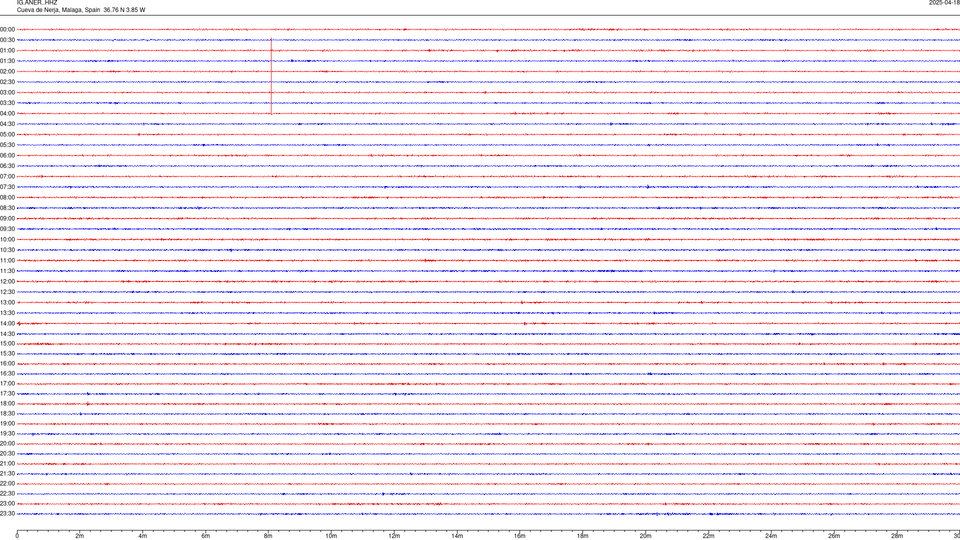Click the 23:30 time label

7,514
